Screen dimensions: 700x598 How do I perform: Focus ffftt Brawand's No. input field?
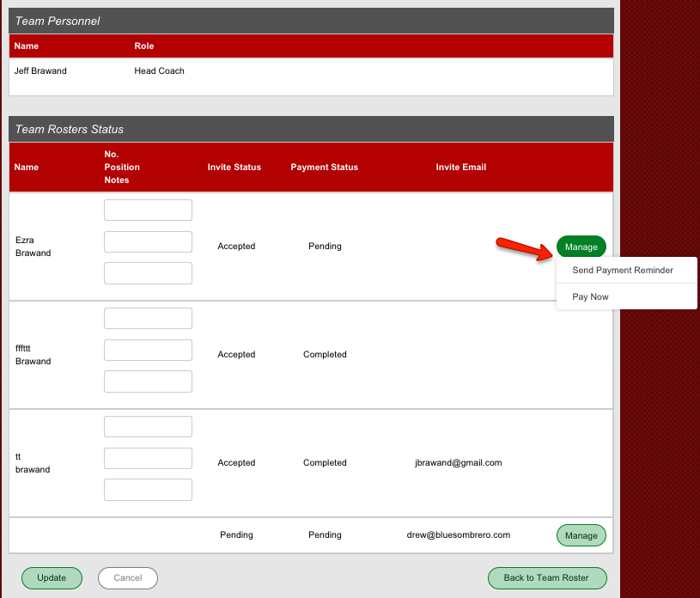pyautogui.click(x=149, y=318)
